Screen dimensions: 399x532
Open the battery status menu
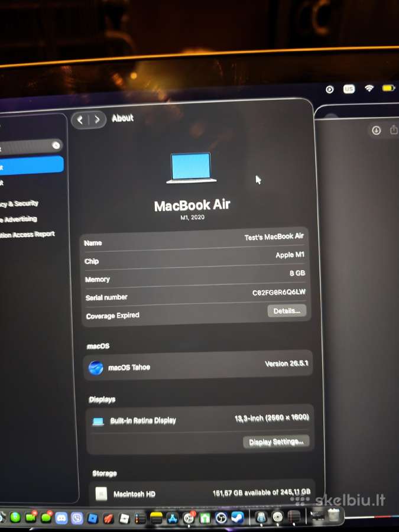click(388, 88)
